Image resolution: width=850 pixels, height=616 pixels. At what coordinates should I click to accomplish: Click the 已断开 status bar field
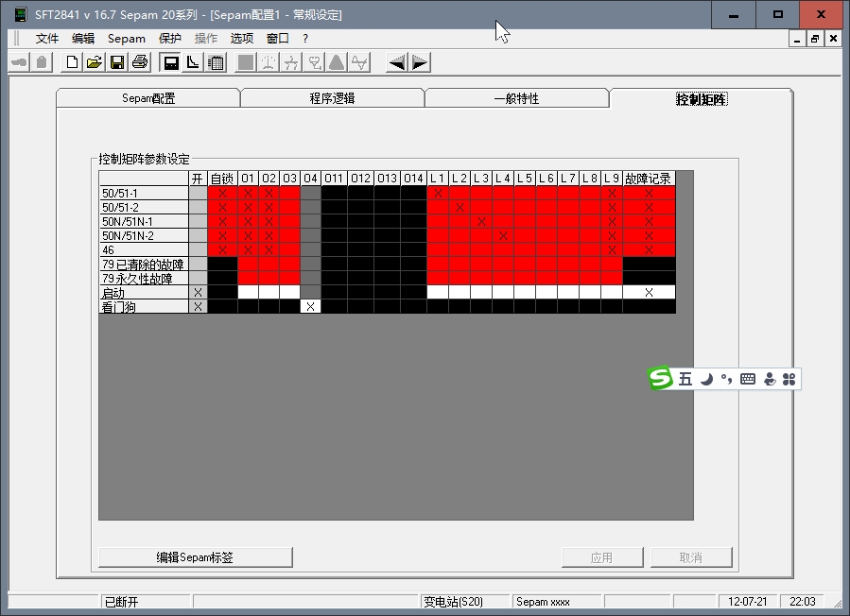point(146,602)
